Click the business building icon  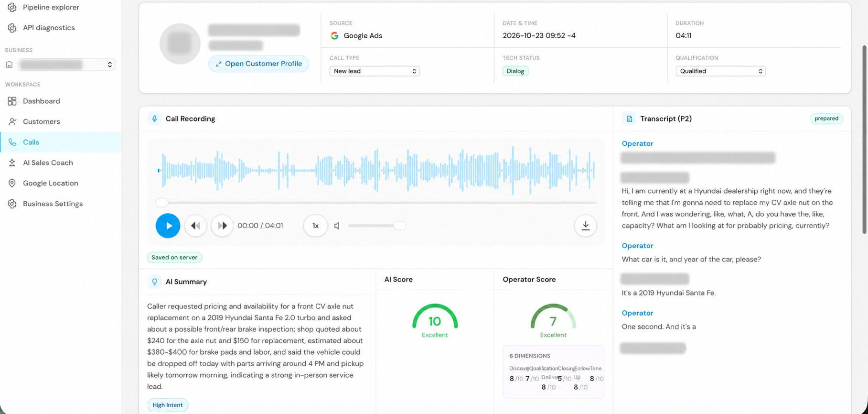click(9, 65)
